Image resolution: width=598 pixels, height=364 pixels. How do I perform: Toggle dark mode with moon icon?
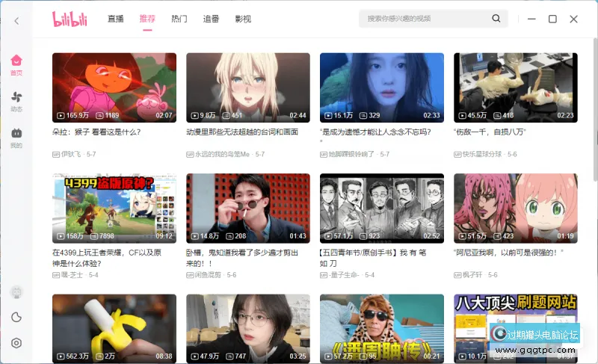[x=16, y=317]
